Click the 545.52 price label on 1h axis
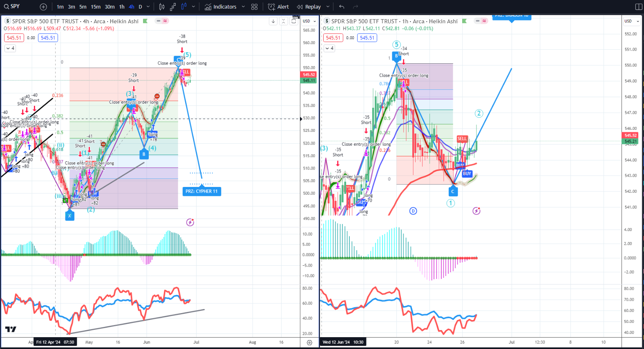 tap(631, 136)
